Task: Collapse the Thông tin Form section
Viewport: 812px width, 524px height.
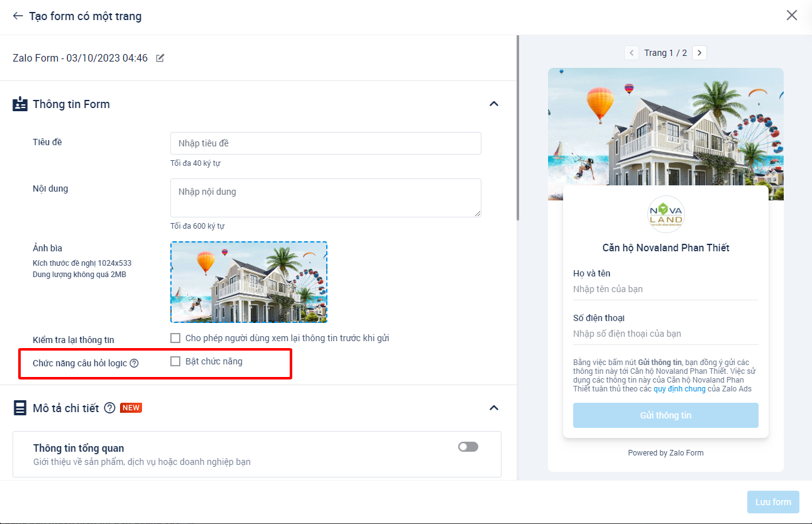Action: (494, 104)
